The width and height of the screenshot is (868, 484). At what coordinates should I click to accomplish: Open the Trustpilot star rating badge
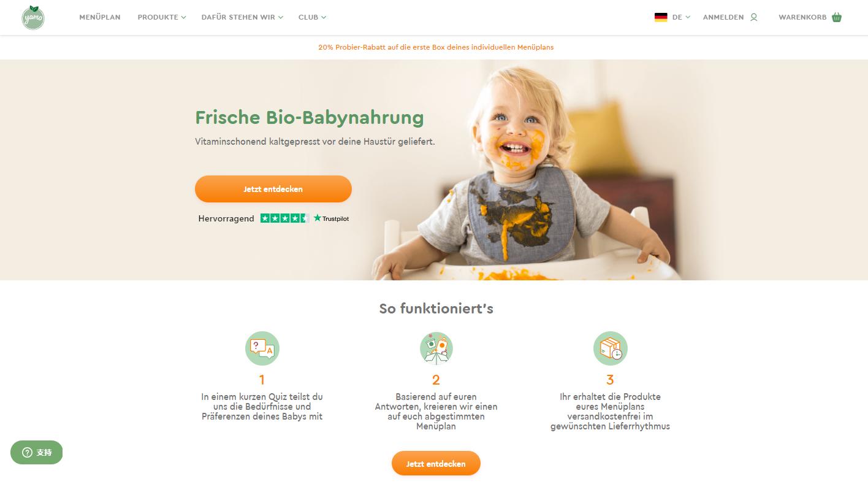(284, 218)
